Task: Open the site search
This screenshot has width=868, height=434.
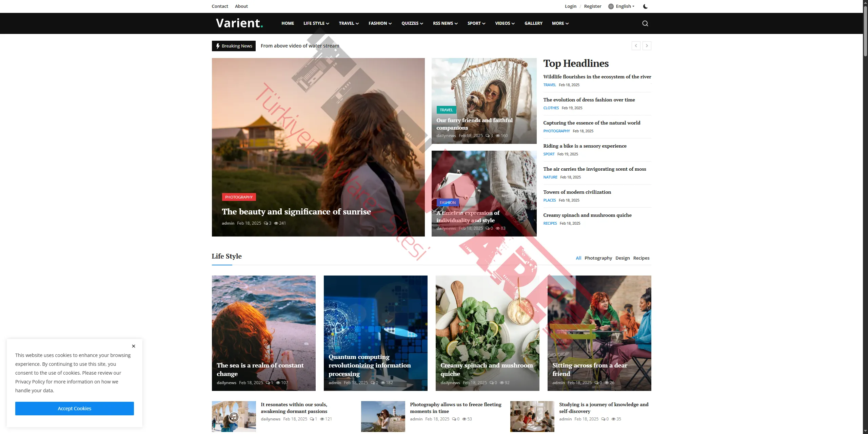Action: coord(645,23)
